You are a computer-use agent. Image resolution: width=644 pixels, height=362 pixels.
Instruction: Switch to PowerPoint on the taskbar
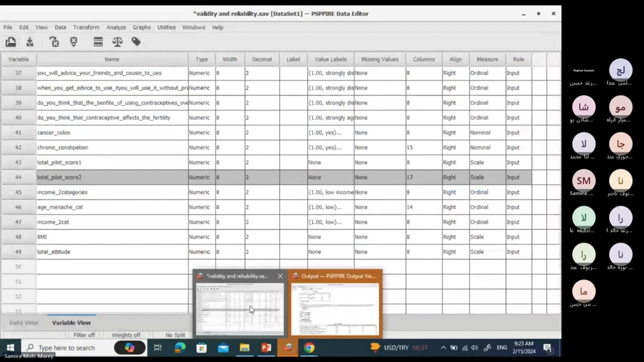266,347
